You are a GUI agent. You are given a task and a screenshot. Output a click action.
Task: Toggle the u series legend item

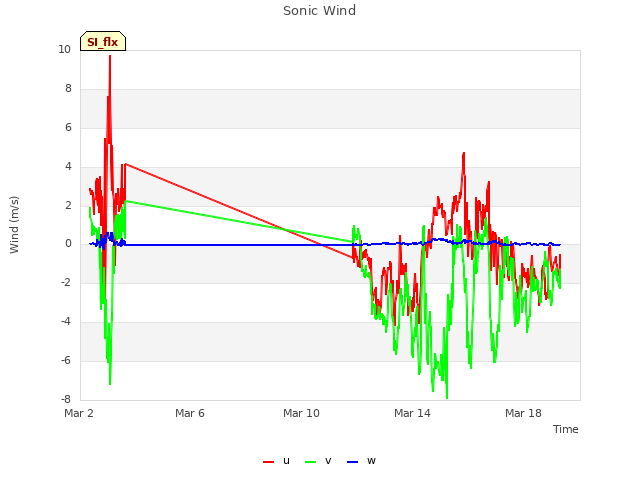[x=276, y=461]
